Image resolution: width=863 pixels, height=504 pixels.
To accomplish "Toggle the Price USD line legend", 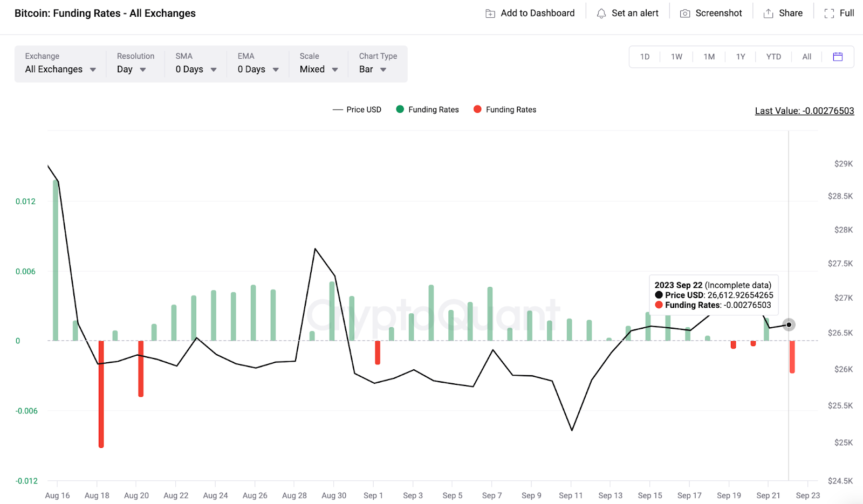I will click(x=357, y=109).
